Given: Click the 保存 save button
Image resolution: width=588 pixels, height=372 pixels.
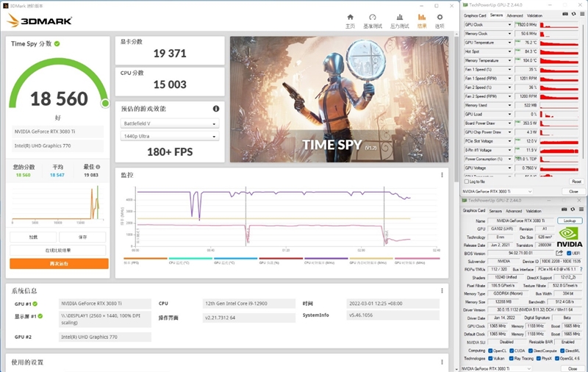Looking at the screenshot, I should pyautogui.click(x=82, y=237).
